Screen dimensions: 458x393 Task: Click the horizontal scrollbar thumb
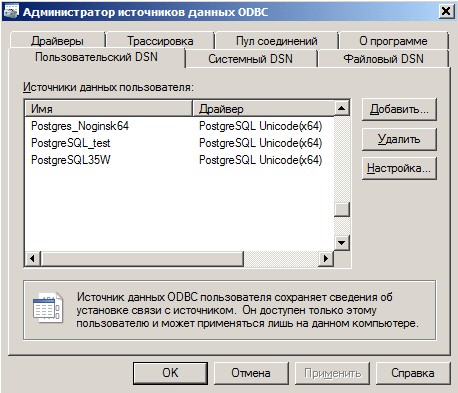tap(142, 258)
